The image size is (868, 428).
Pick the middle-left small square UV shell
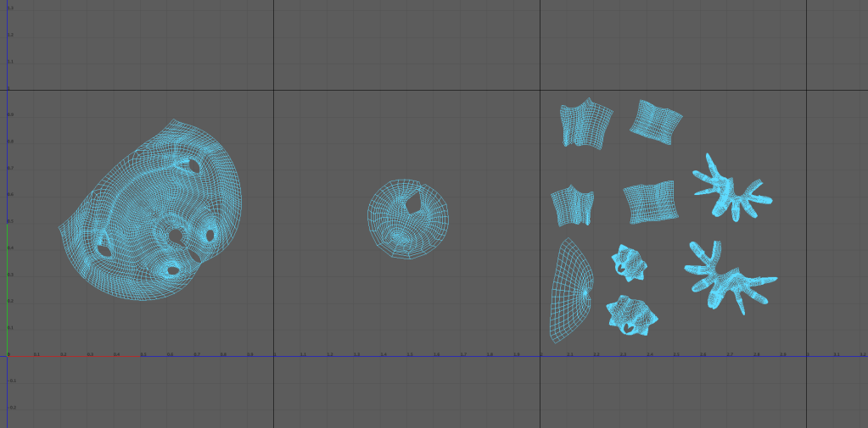(x=572, y=206)
